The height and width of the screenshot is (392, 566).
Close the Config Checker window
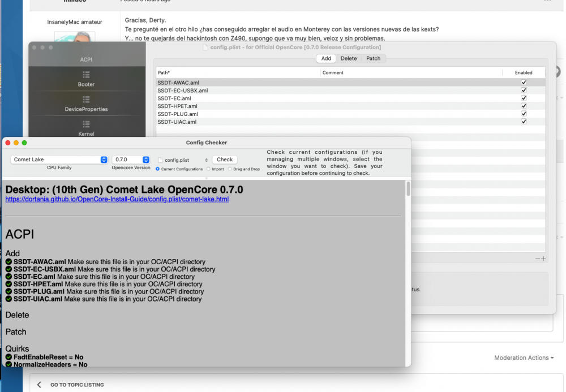click(x=8, y=143)
